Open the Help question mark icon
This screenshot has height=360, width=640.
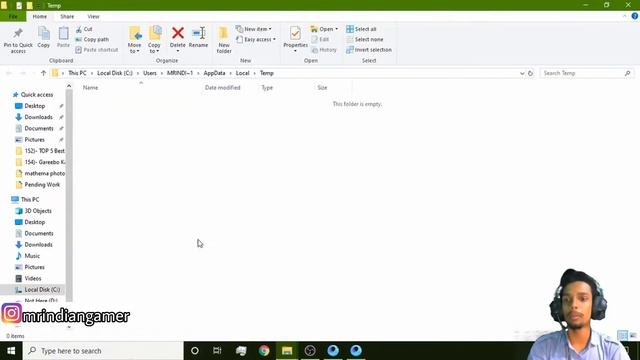pyautogui.click(x=635, y=16)
